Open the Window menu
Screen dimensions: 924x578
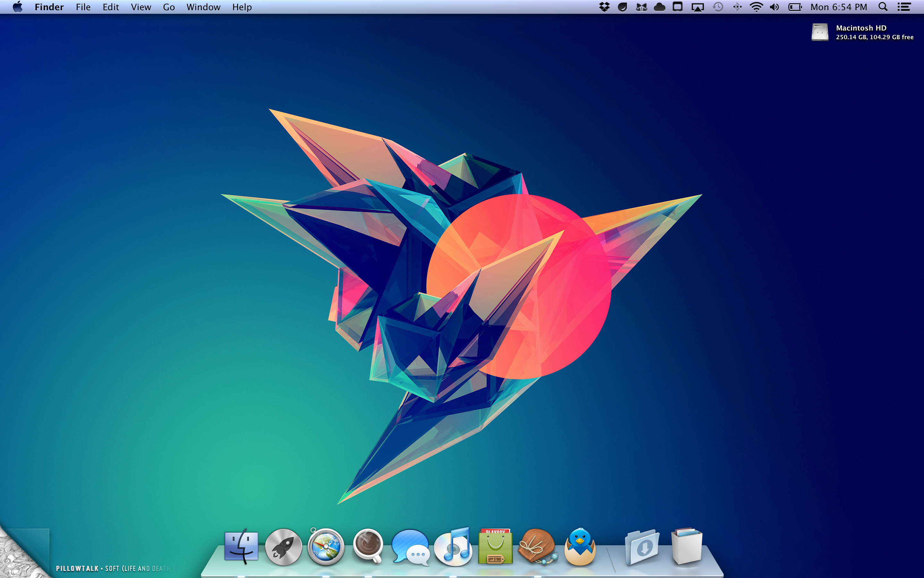pos(203,7)
